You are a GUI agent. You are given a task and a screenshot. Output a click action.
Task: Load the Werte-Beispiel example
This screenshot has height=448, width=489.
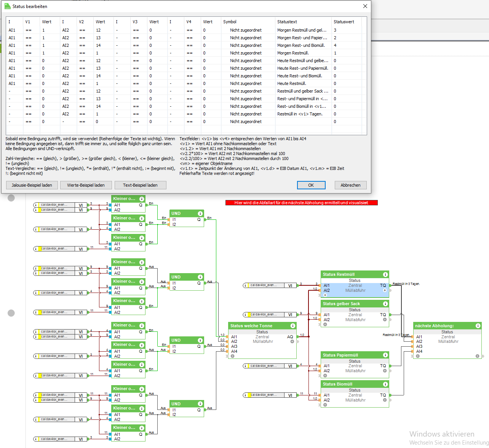click(x=86, y=185)
